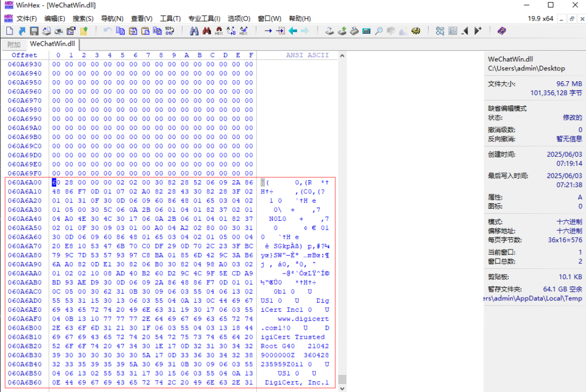Save the file with the floppy icon
Screen dimensions: 586x392
point(34,31)
